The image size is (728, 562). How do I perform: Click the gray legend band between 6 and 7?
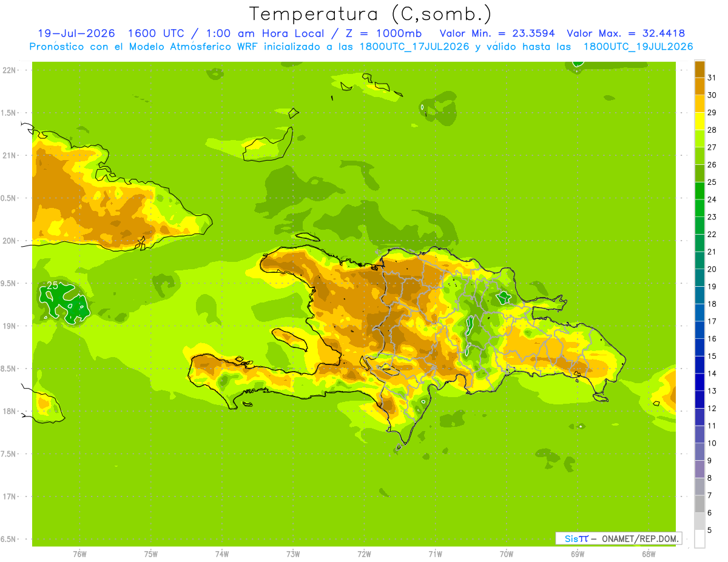699,504
